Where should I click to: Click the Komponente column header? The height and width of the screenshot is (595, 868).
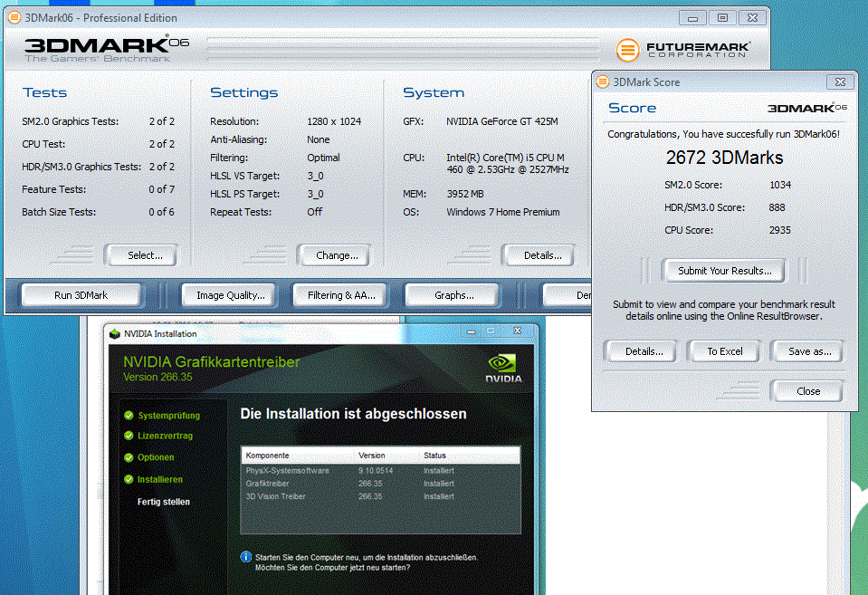298,456
